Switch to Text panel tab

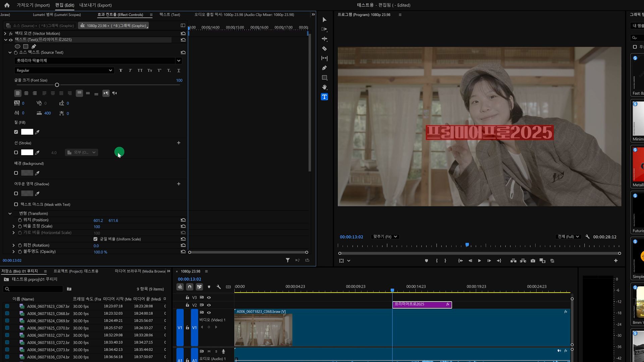170,15
